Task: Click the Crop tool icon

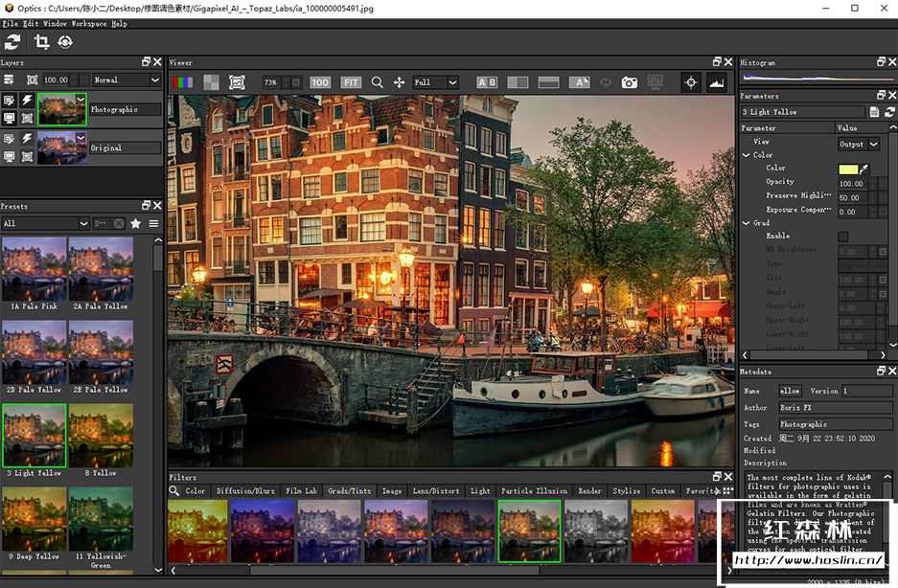Action: click(x=41, y=42)
